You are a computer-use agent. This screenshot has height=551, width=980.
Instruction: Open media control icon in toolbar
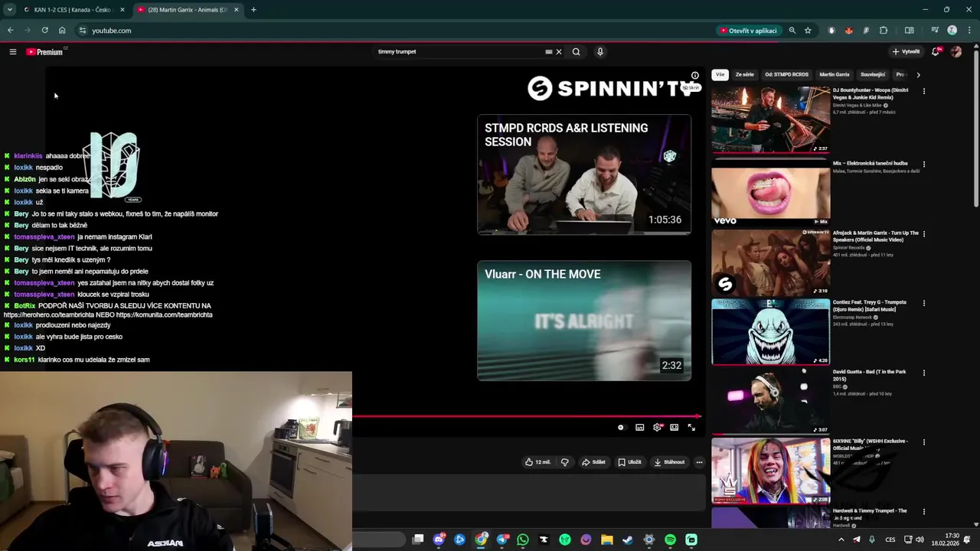pos(935,31)
